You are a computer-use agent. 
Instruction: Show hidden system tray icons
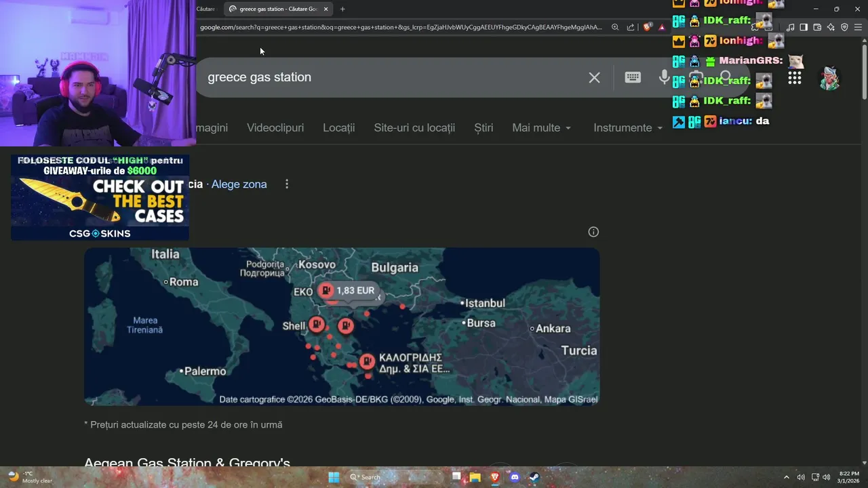[x=787, y=477]
